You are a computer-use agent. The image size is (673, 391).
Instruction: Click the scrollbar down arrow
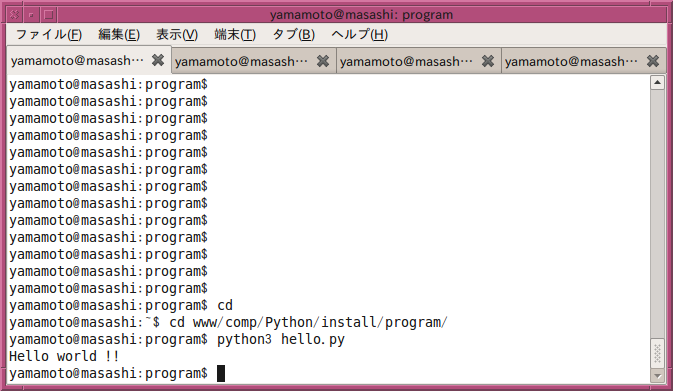[x=657, y=376]
